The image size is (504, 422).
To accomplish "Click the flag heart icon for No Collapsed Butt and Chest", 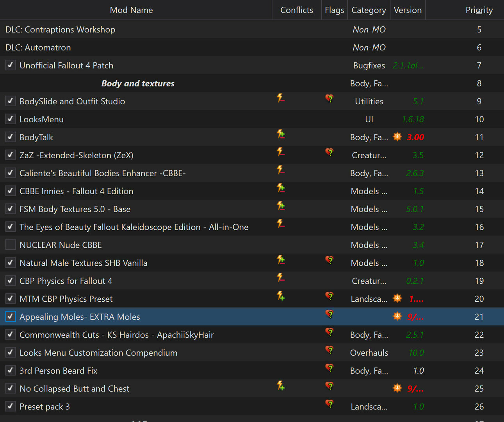I will coord(329,386).
